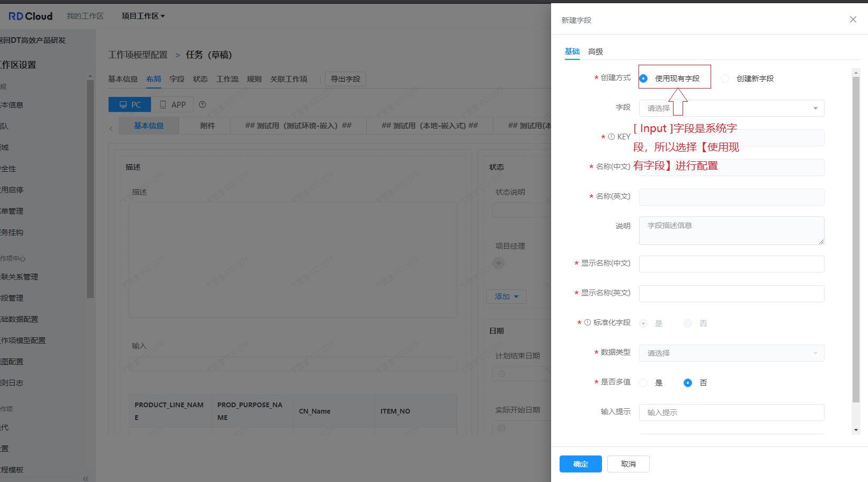
Task: Select the 基本信息 layout tab
Action: pos(149,126)
